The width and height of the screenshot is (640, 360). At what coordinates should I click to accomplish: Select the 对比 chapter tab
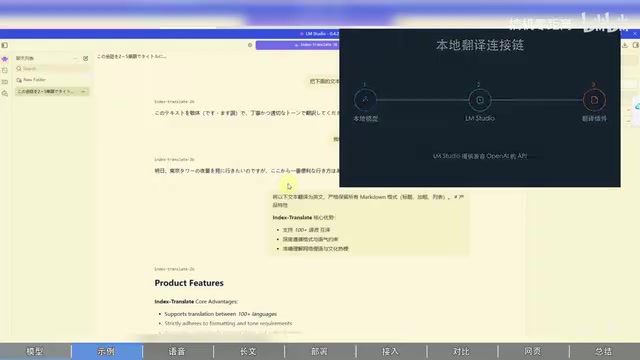tap(462, 351)
